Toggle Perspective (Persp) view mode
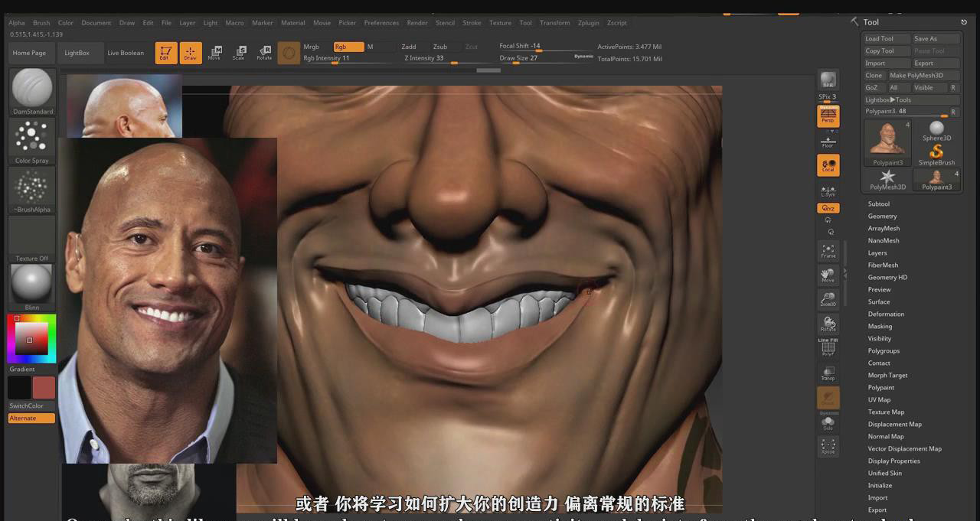 click(x=828, y=116)
